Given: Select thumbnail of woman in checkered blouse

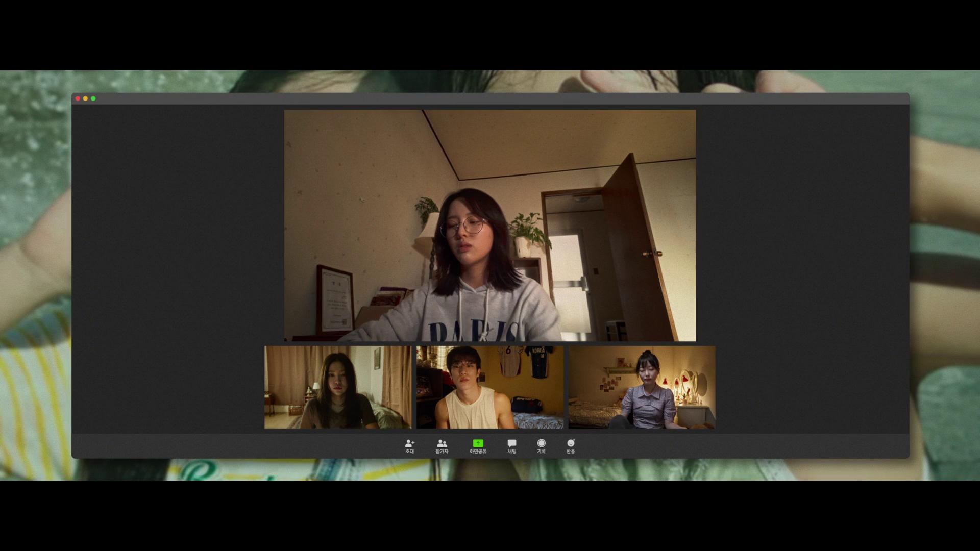Looking at the screenshot, I should (642, 387).
